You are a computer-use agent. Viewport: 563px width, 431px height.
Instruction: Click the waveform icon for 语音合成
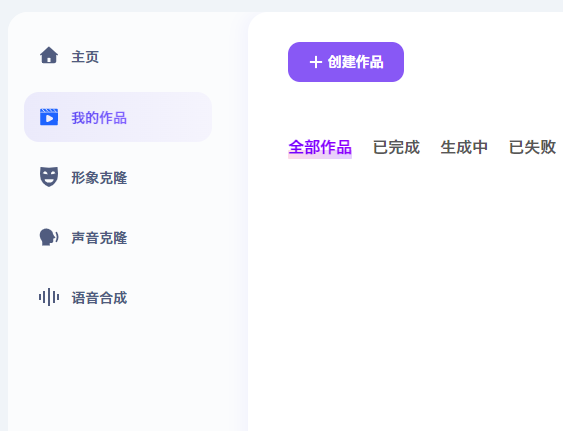tap(49, 297)
